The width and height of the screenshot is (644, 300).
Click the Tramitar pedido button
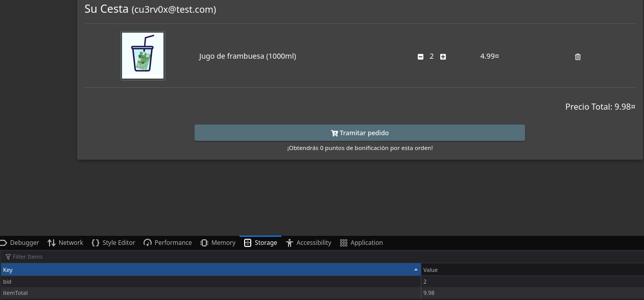point(360,133)
